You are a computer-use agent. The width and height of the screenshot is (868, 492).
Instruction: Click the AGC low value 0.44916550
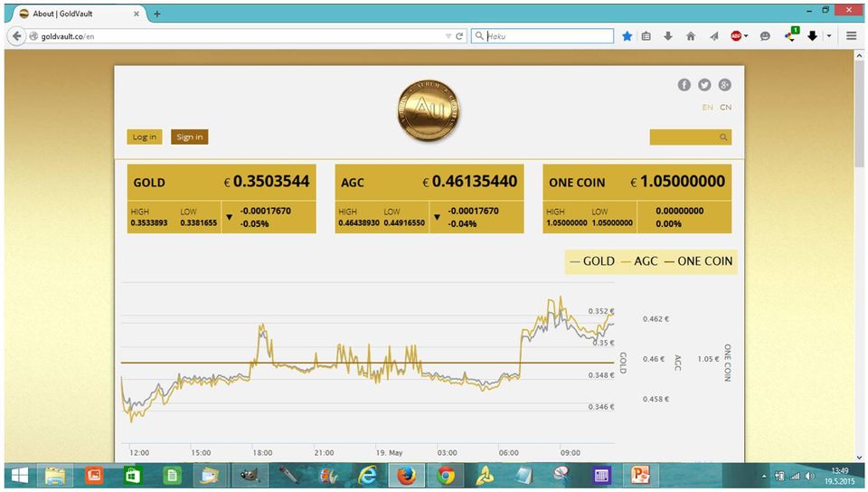(404, 223)
